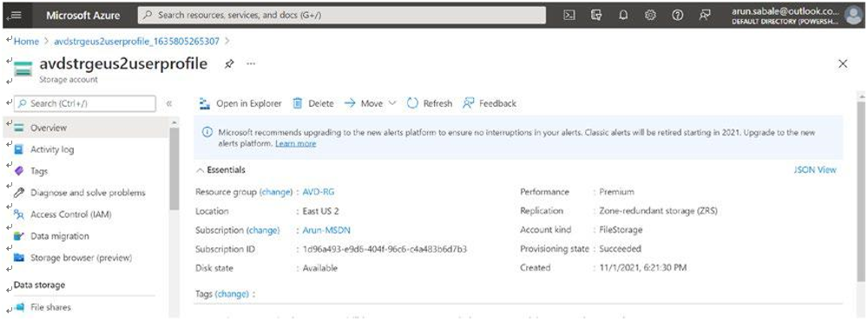The height and width of the screenshot is (328, 868).
Task: Click the Access Control (IAM) icon
Action: point(19,214)
